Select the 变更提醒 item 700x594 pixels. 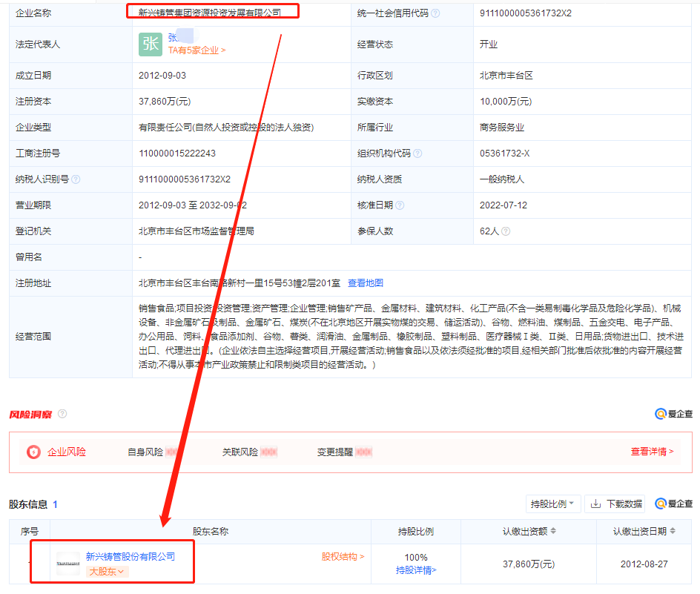point(345,452)
